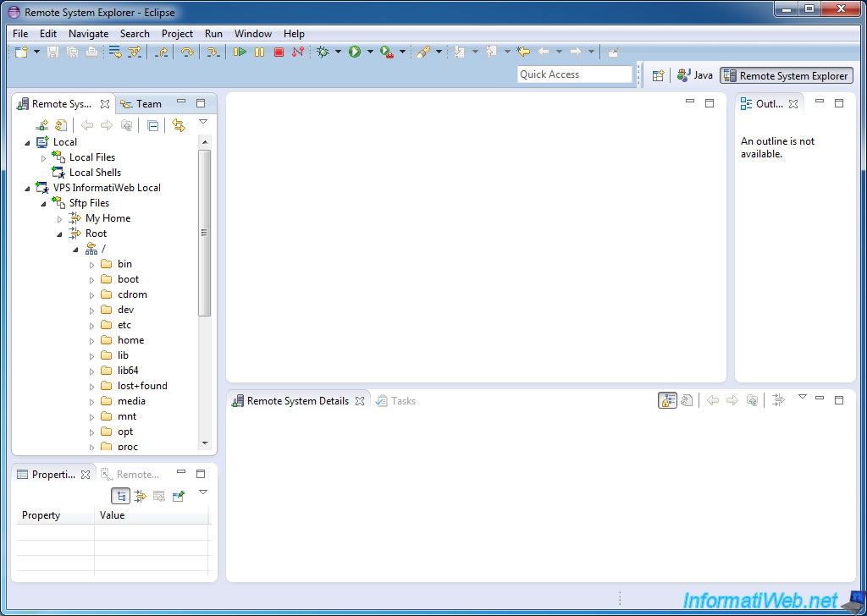Click the Disconnect debug icon

tap(298, 52)
